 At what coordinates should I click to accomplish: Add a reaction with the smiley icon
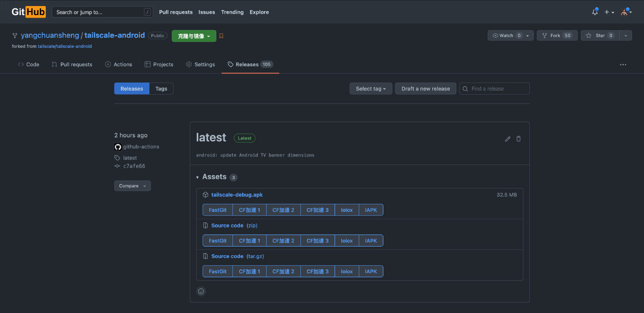[x=201, y=291]
